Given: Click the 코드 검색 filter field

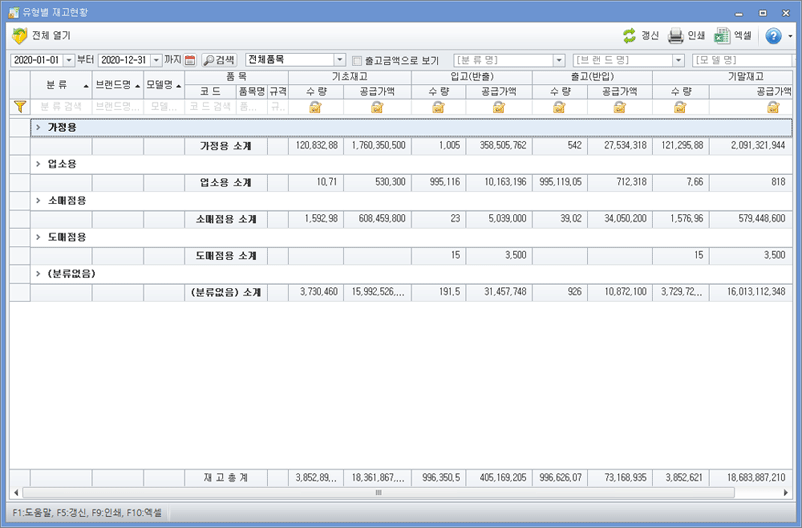Looking at the screenshot, I should click(x=208, y=107).
